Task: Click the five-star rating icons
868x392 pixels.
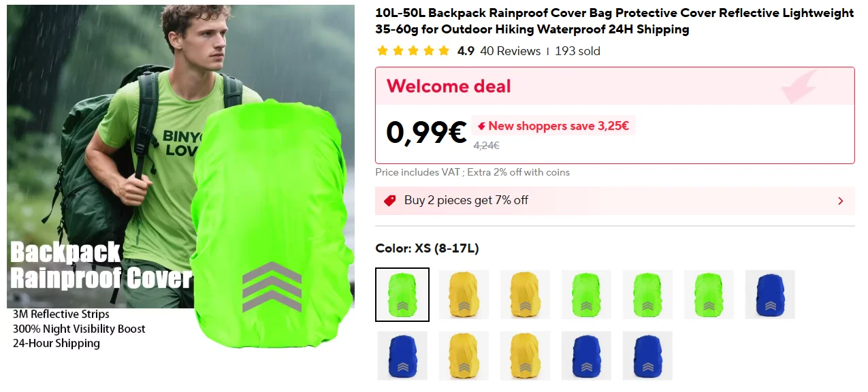Action: 413,51
